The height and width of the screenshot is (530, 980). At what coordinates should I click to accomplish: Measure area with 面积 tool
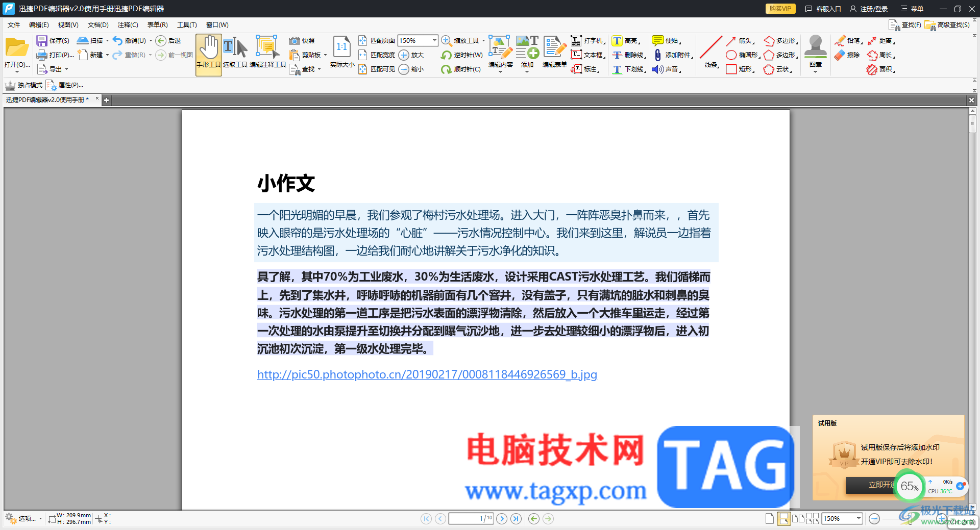click(x=881, y=69)
